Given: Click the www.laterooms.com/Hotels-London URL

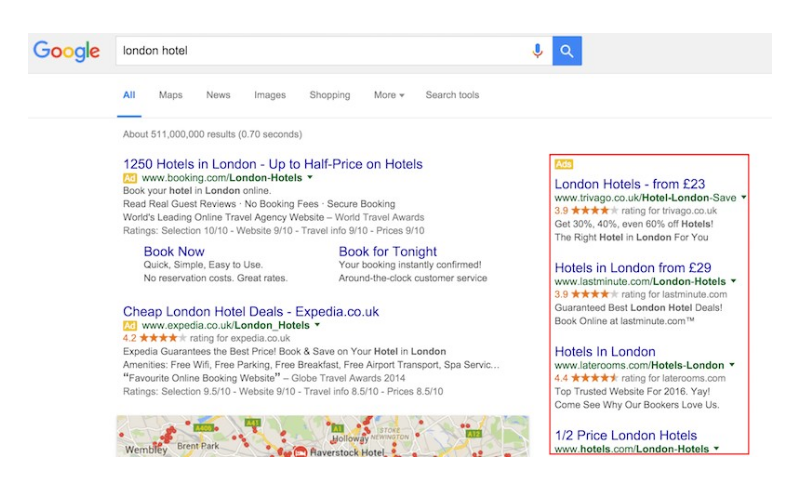Looking at the screenshot, I should tap(639, 365).
